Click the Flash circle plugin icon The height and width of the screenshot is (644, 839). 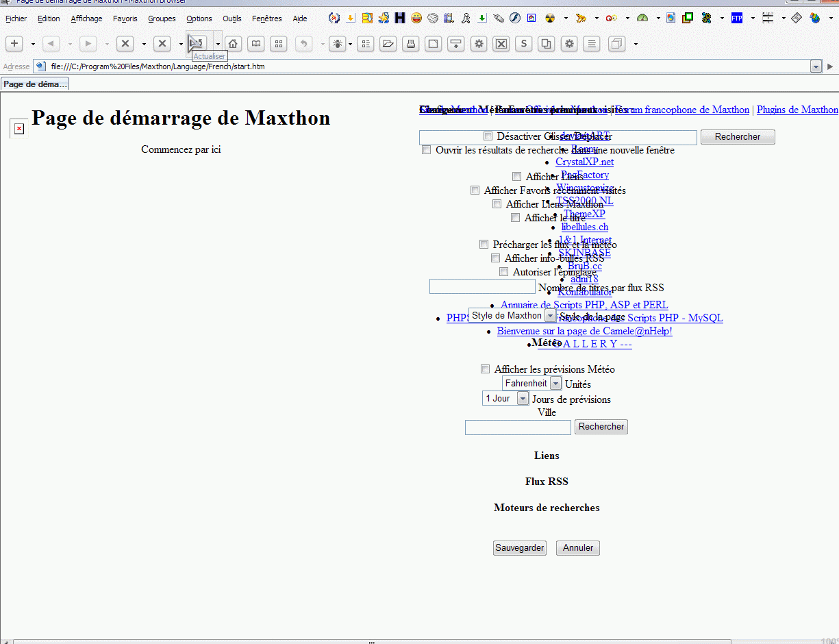point(515,18)
